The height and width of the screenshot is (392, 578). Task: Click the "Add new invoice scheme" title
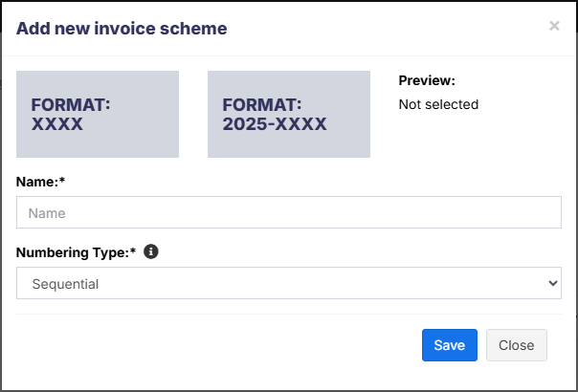pos(122,28)
